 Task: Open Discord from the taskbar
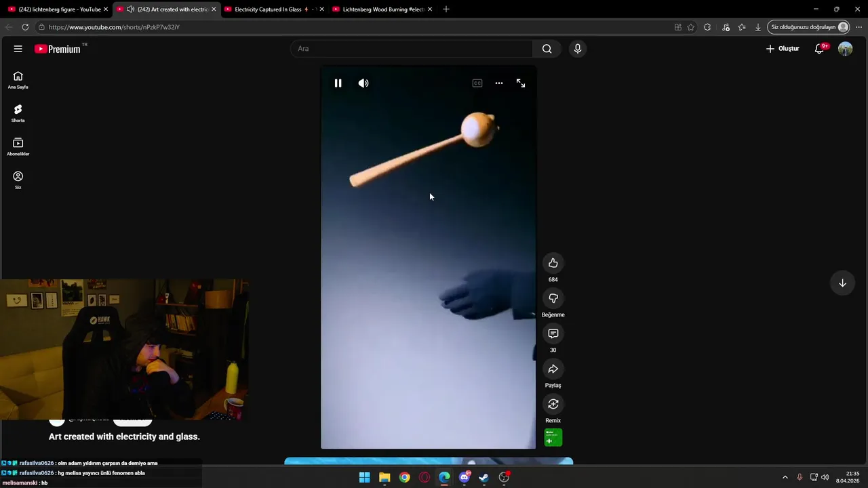(x=465, y=477)
